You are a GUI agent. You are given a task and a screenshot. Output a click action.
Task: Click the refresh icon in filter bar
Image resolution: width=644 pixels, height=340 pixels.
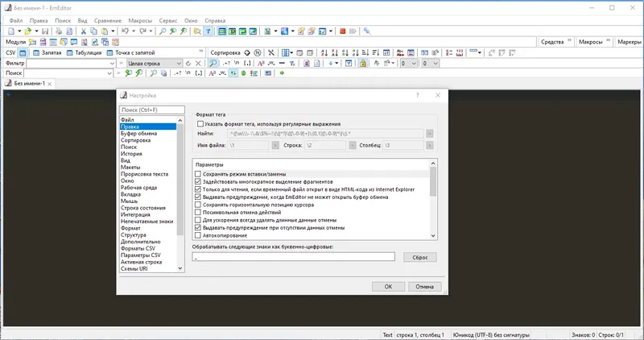click(188, 64)
